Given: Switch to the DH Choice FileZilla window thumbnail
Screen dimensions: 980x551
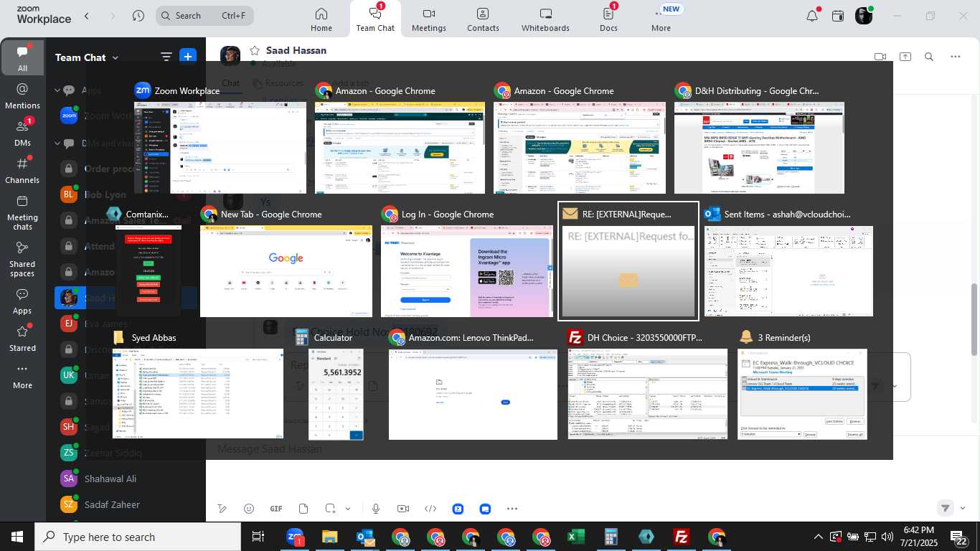Looking at the screenshot, I should (647, 394).
